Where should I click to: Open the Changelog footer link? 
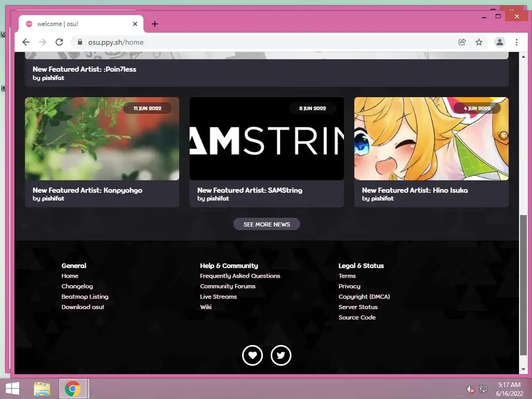click(x=77, y=286)
